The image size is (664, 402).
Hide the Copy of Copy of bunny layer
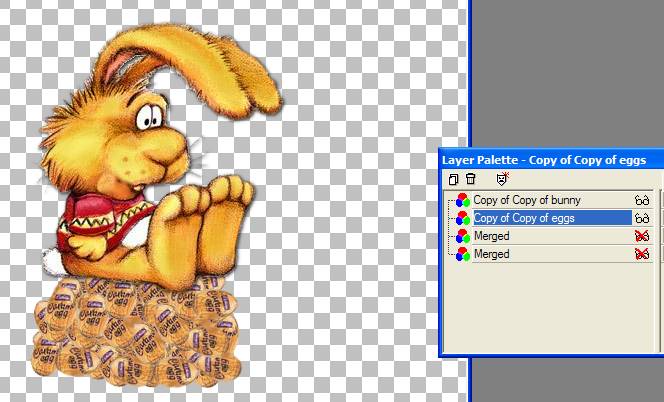[642, 200]
